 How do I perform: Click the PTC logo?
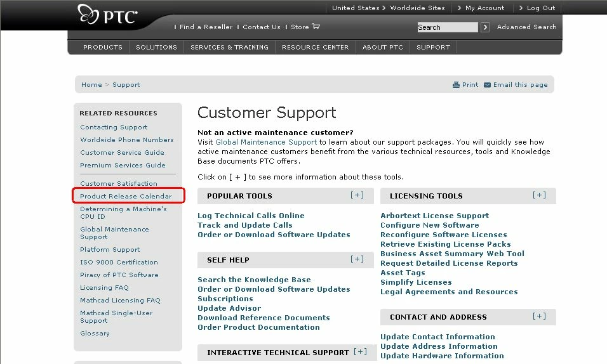[107, 15]
